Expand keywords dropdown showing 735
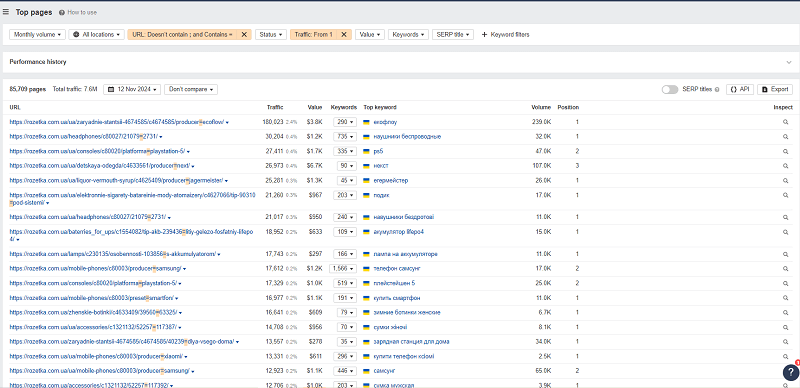This screenshot has width=800, height=388. [345, 137]
